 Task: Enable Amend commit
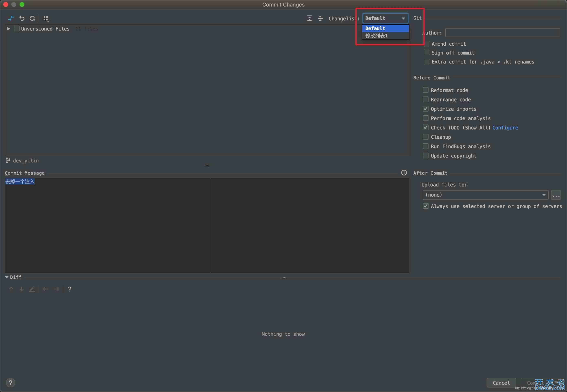click(x=427, y=44)
